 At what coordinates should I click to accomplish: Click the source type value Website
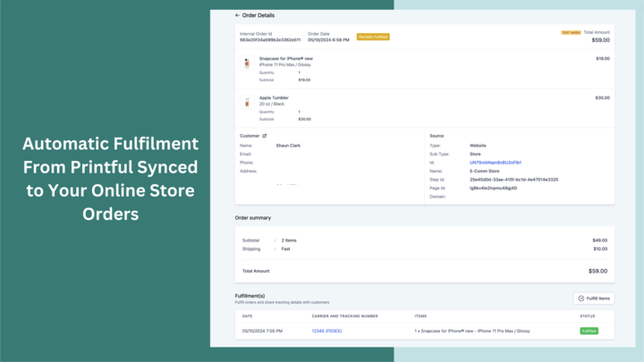478,146
